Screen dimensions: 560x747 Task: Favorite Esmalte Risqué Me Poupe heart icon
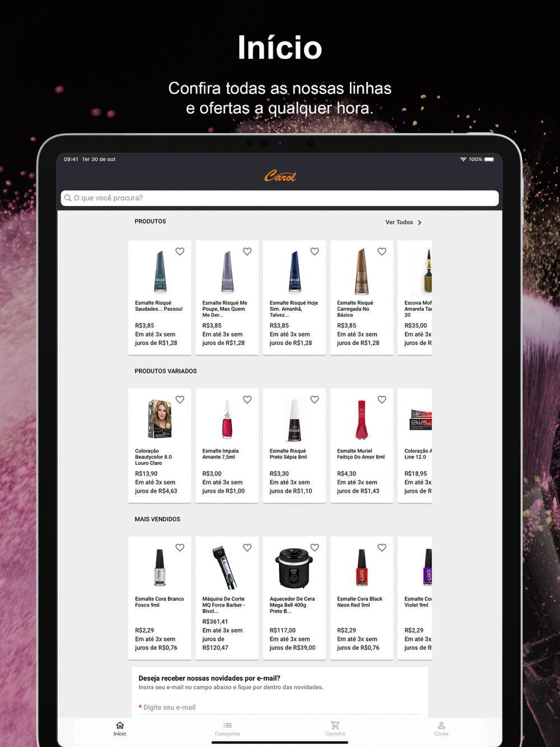point(247,251)
